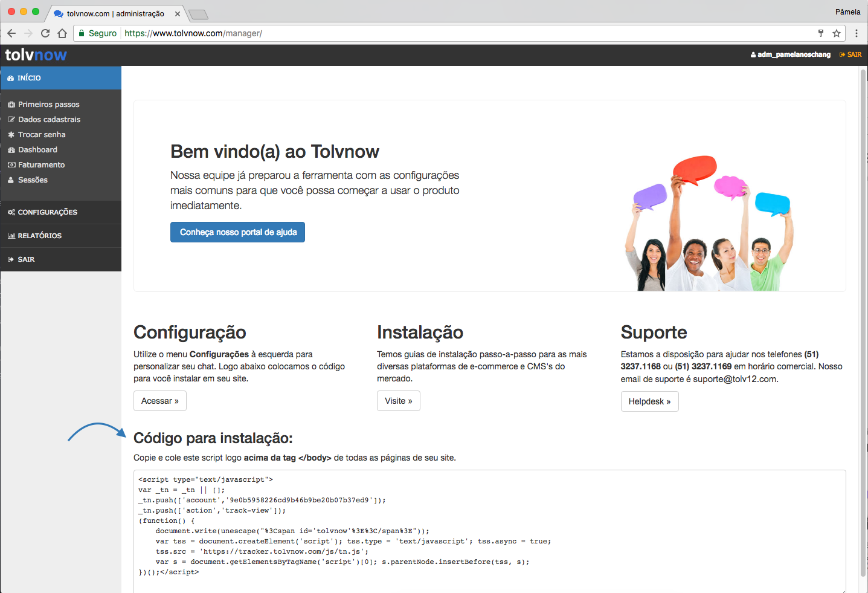Viewport: 868px width, 593px height.
Task: Click the Bem vindo(a) ao Tolvnow heading
Action: pyautogui.click(x=275, y=152)
